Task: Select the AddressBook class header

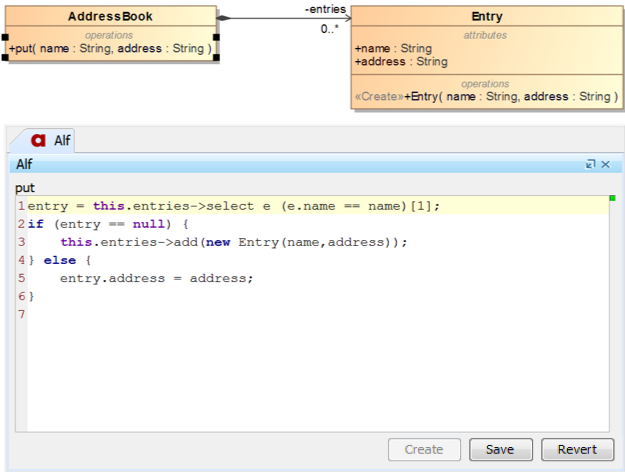Action: coord(110,17)
